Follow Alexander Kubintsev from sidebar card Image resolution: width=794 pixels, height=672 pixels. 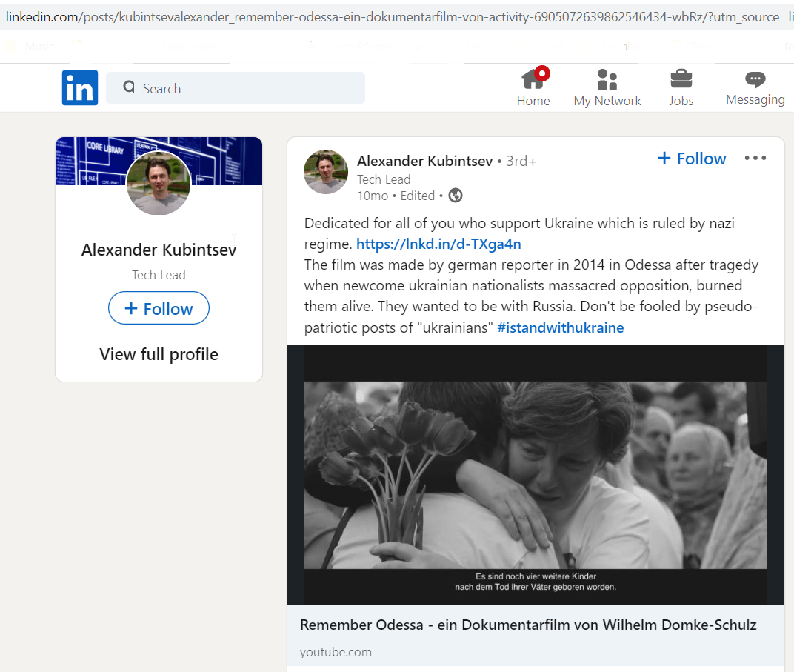[159, 308]
